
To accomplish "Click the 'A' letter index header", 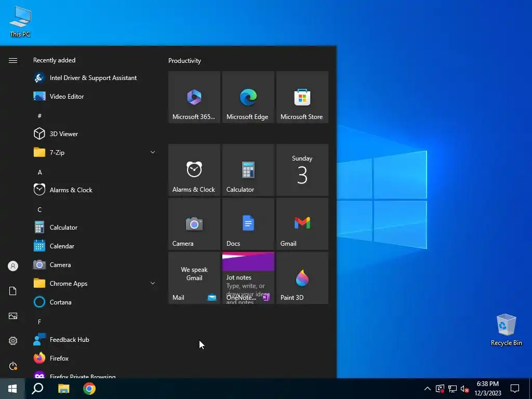I will tap(39, 172).
